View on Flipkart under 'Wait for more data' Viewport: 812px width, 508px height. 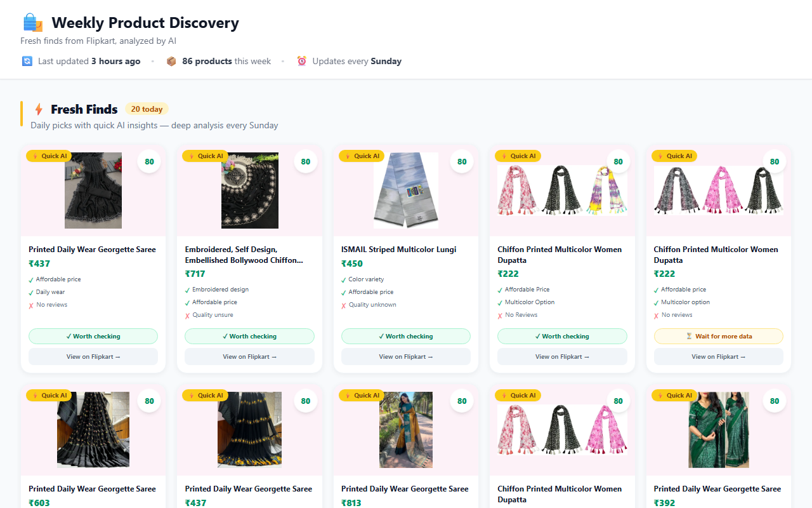pyautogui.click(x=719, y=356)
